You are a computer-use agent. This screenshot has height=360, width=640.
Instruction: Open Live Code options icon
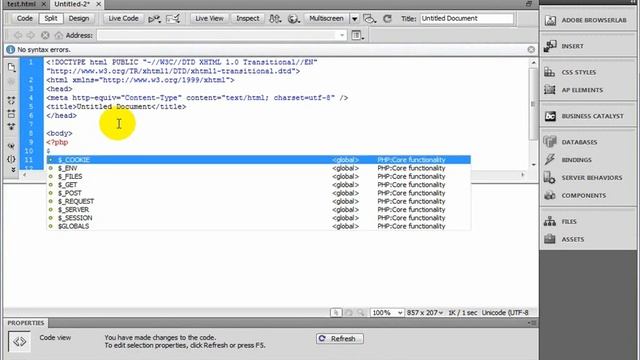(154, 19)
